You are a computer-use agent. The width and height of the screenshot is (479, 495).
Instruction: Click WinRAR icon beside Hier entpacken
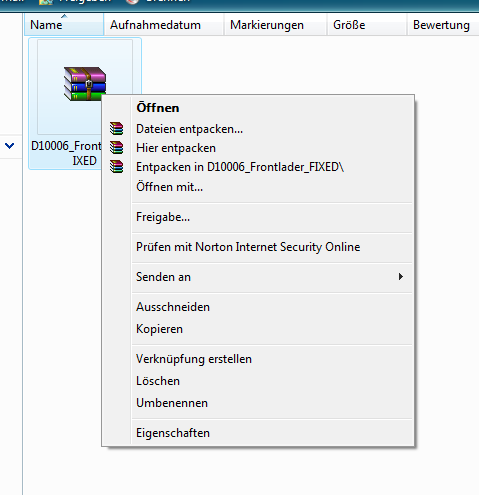[117, 147]
